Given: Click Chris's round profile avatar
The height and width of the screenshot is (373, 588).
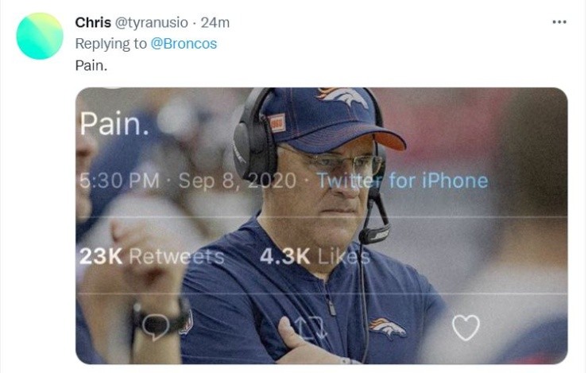Looking at the screenshot, I should click(x=40, y=36).
